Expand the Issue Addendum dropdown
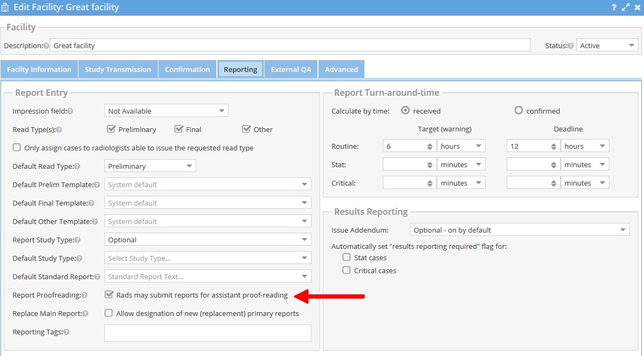This screenshot has width=644, height=356. pos(520,230)
